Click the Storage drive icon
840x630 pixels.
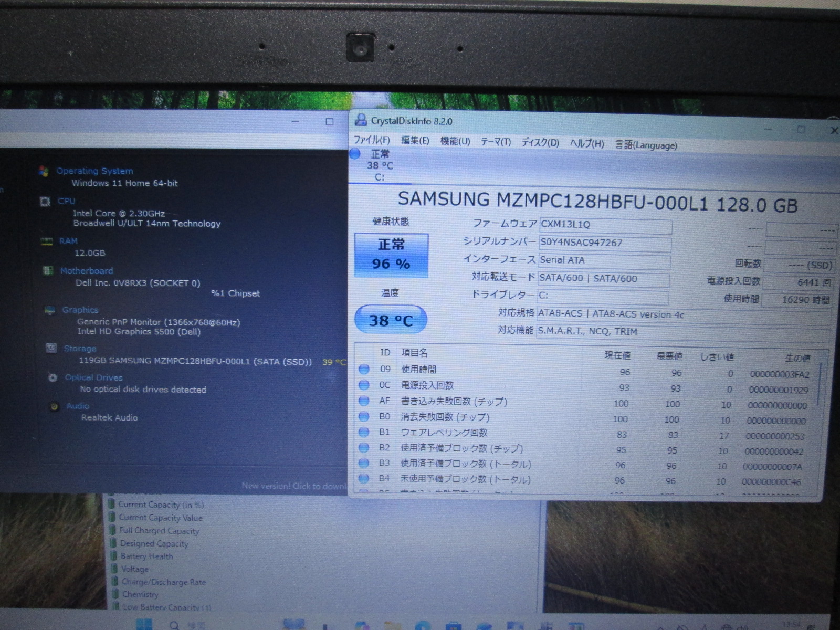click(x=51, y=348)
